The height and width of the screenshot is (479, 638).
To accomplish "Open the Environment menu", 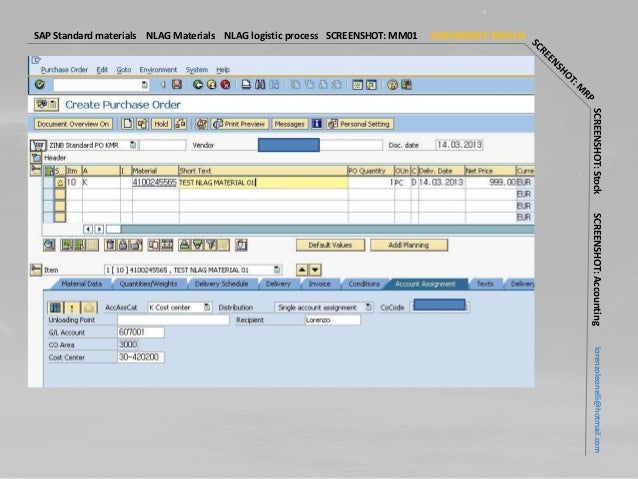I will click(158, 70).
